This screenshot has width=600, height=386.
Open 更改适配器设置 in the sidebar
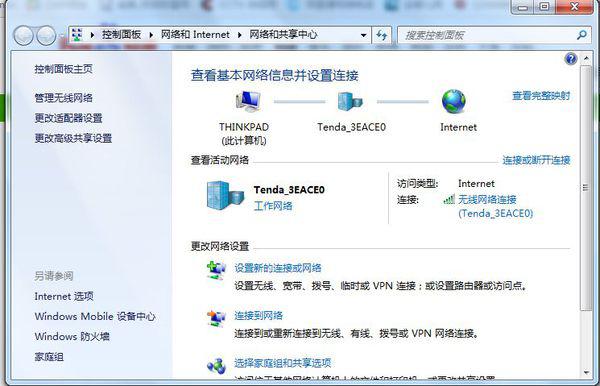[x=68, y=118]
